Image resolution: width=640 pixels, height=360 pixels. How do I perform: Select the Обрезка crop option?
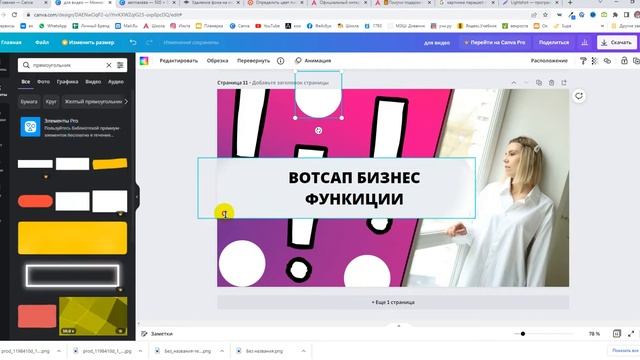(x=217, y=61)
